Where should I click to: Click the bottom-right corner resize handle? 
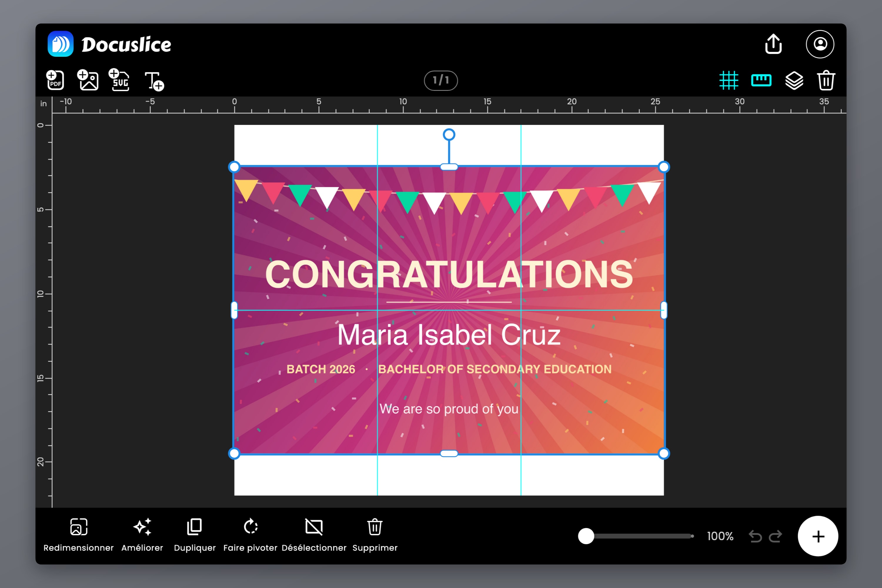point(664,454)
